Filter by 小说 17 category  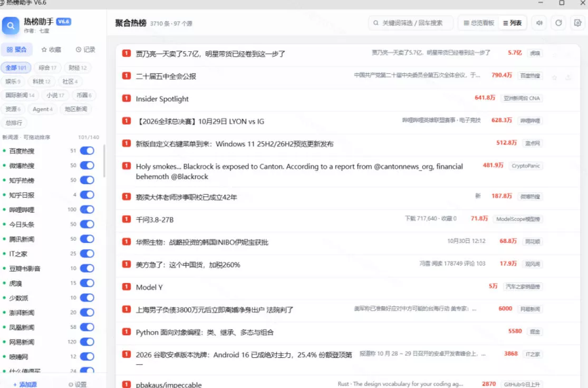point(55,96)
